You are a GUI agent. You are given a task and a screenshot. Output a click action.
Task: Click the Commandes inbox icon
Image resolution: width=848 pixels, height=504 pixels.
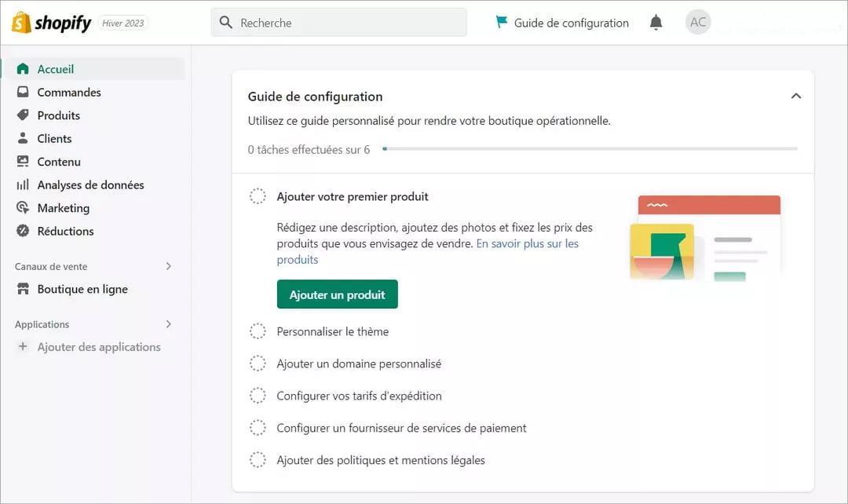click(23, 92)
